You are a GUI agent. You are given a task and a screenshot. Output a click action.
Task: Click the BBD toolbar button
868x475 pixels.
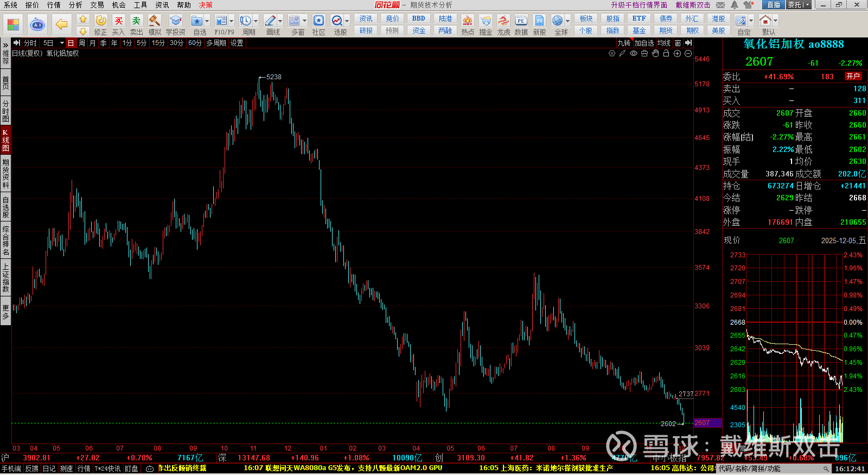(x=419, y=19)
